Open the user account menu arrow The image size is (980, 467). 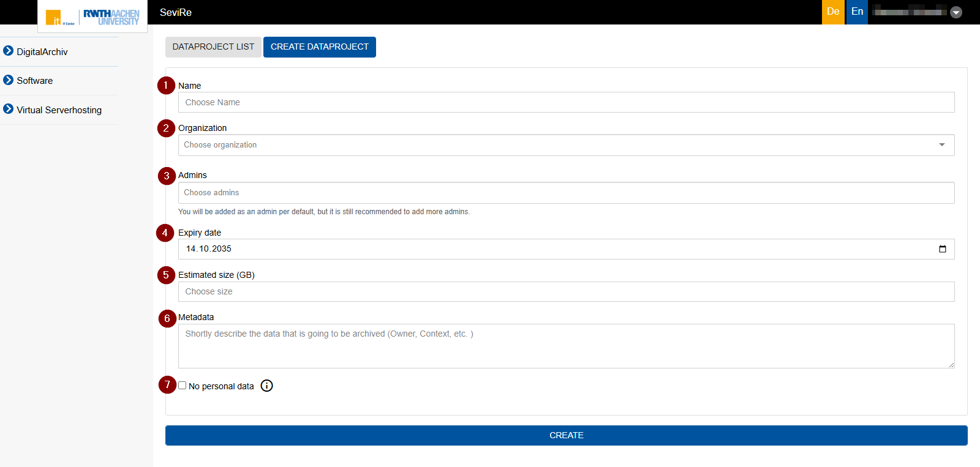tap(956, 12)
